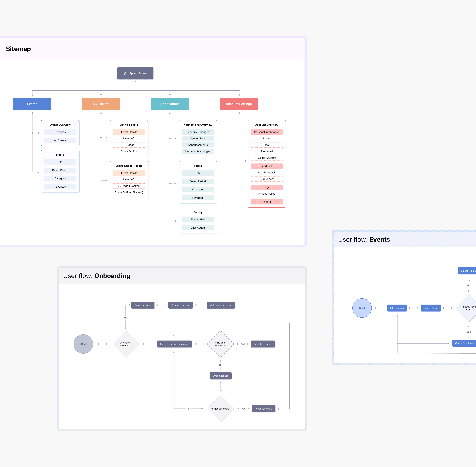Select the Forgot password decision diamond
The image size is (476, 467).
point(220,409)
